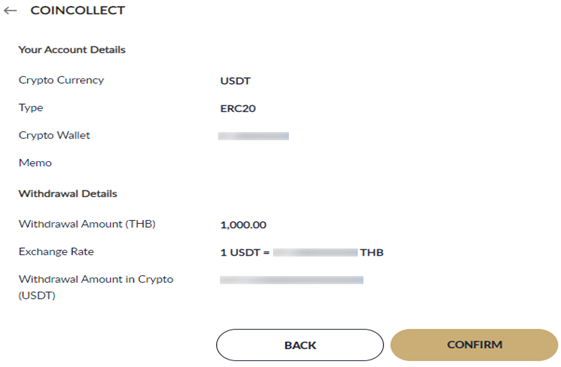The width and height of the screenshot is (561, 367).
Task: Click the CONFIRM button
Action: [x=474, y=345]
